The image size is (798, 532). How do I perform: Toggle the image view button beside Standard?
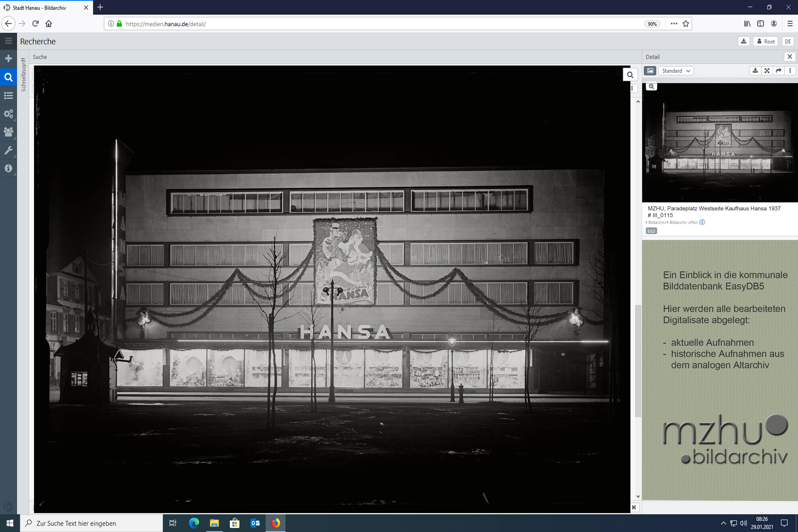click(x=650, y=70)
